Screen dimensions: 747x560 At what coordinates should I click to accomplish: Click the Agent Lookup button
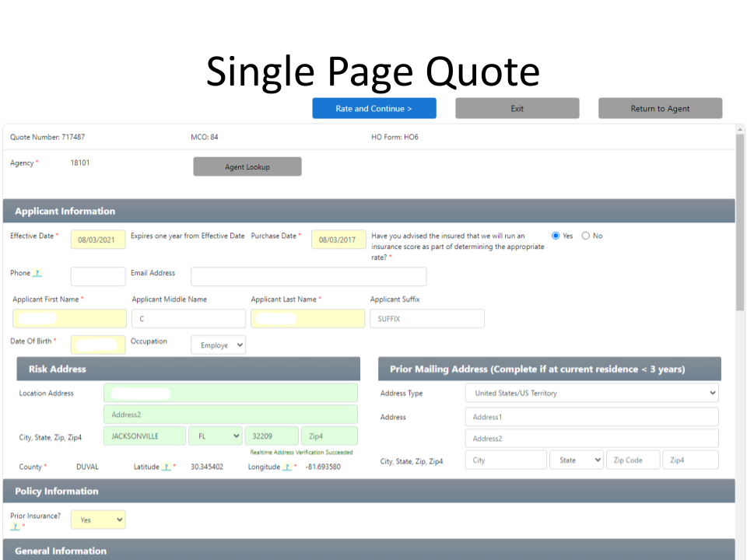point(247,167)
